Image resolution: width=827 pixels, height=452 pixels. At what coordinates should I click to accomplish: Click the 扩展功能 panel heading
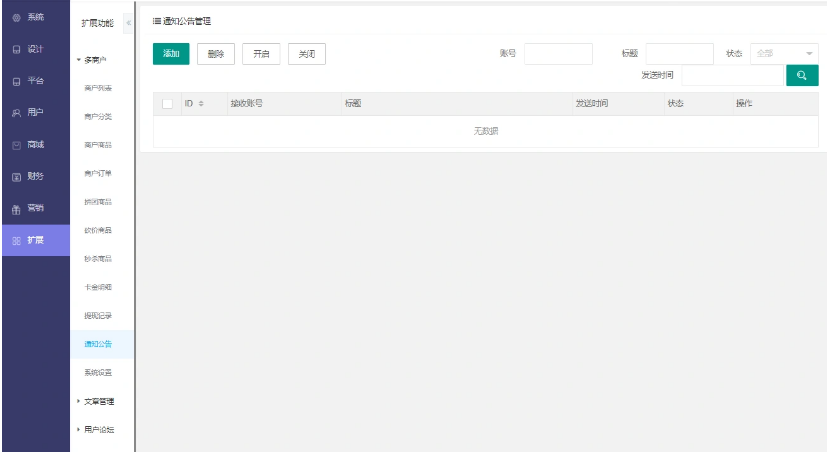pyautogui.click(x=98, y=23)
